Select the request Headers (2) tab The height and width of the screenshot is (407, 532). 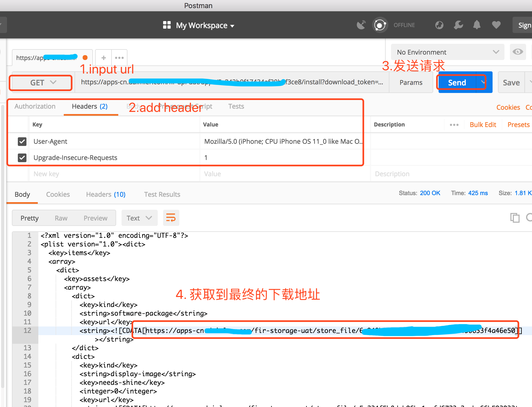point(90,106)
